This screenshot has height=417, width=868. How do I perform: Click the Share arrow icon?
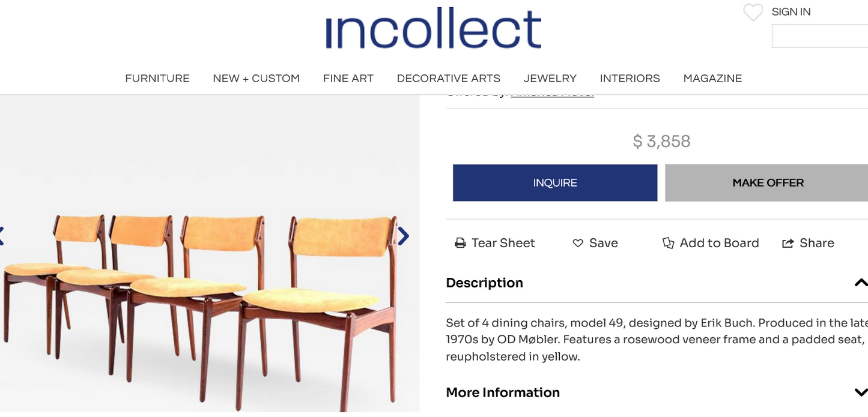click(788, 243)
